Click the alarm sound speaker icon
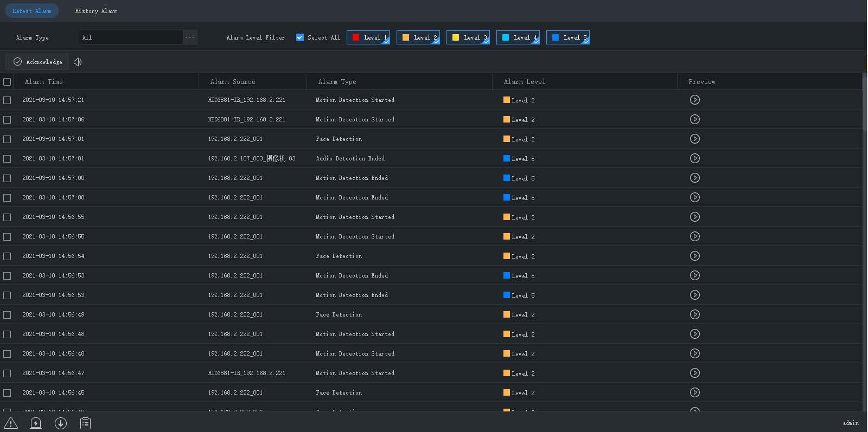The image size is (868, 432). tap(78, 62)
